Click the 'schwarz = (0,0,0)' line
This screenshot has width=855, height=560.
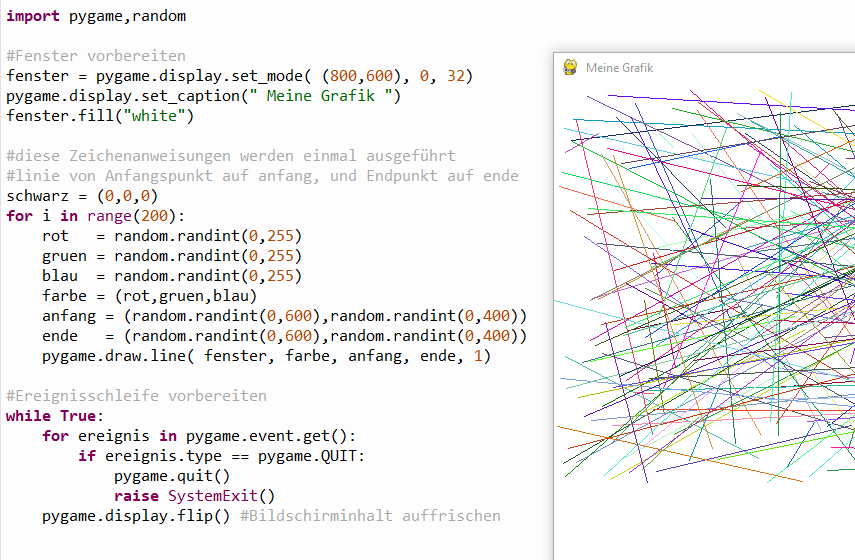tap(82, 196)
